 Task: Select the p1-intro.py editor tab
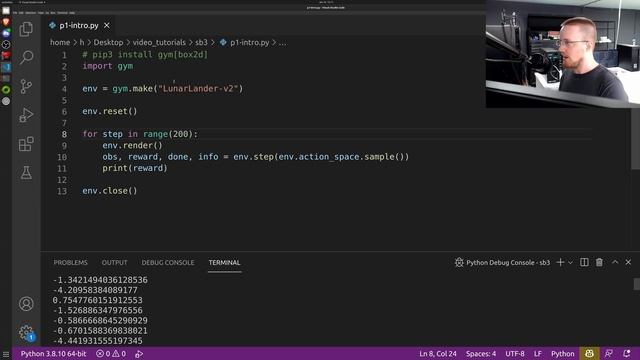[x=78, y=25]
